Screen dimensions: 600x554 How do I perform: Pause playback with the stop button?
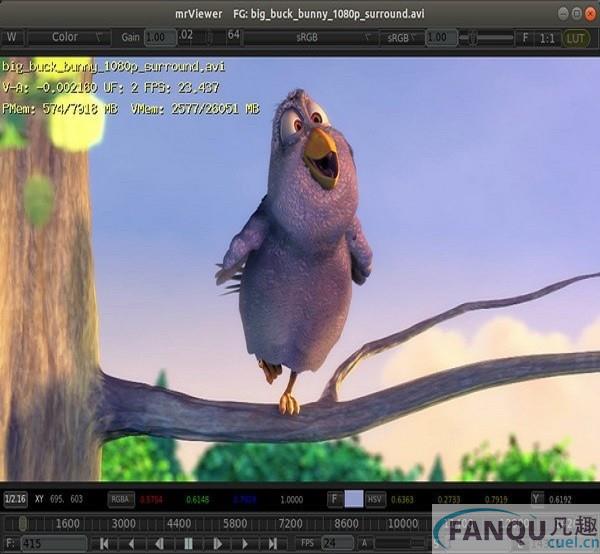188,544
